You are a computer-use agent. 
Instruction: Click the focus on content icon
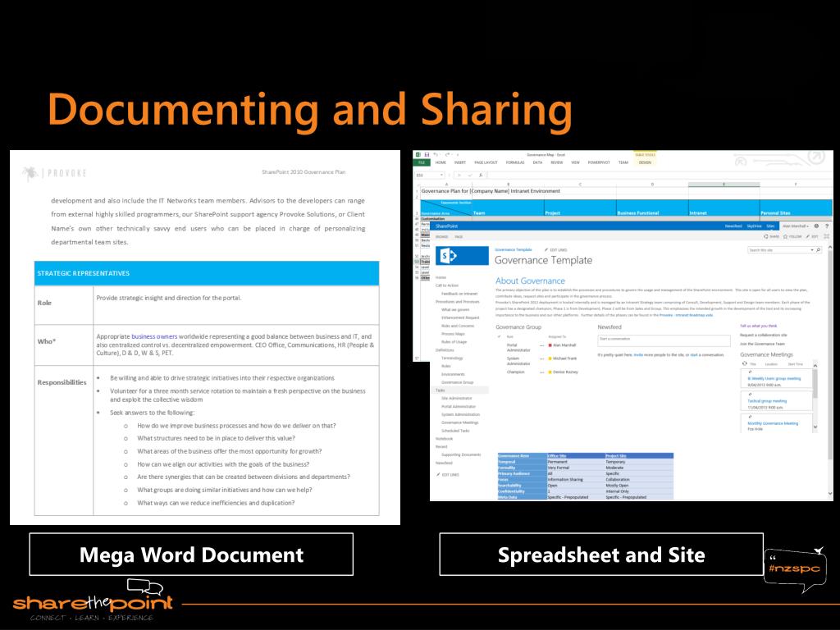[826, 236]
